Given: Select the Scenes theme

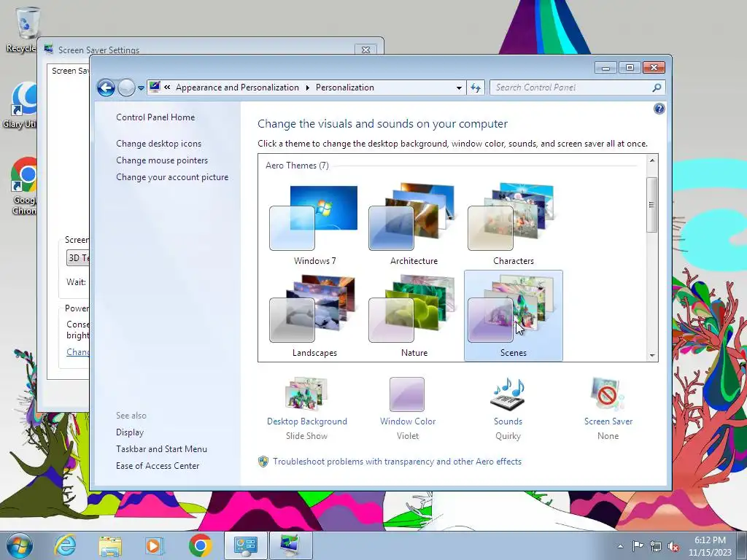Looking at the screenshot, I should [x=513, y=316].
